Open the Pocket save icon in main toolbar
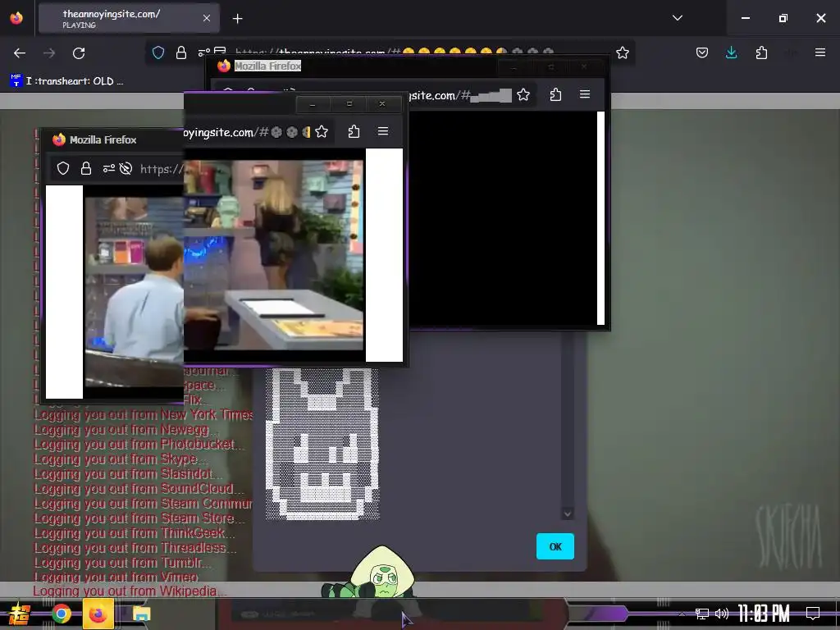The height and width of the screenshot is (630, 840). pos(702,52)
